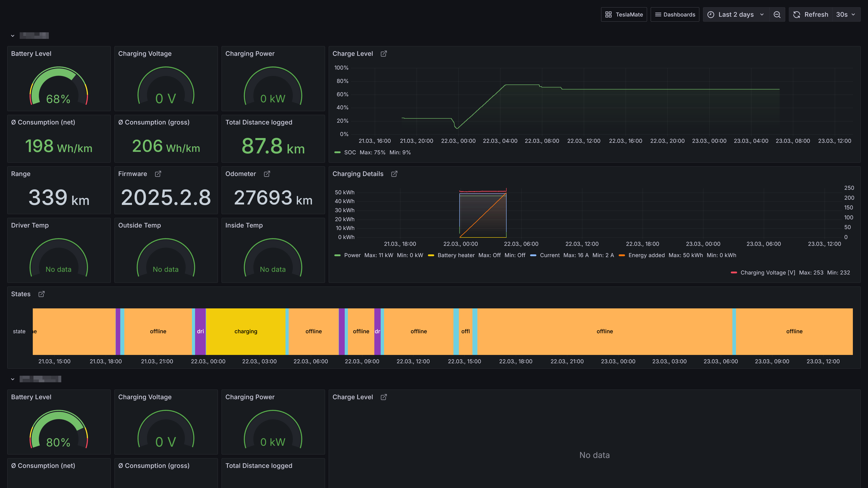Click the Charging Voltage legend color swatch
The width and height of the screenshot is (868, 488).
pos(734,273)
